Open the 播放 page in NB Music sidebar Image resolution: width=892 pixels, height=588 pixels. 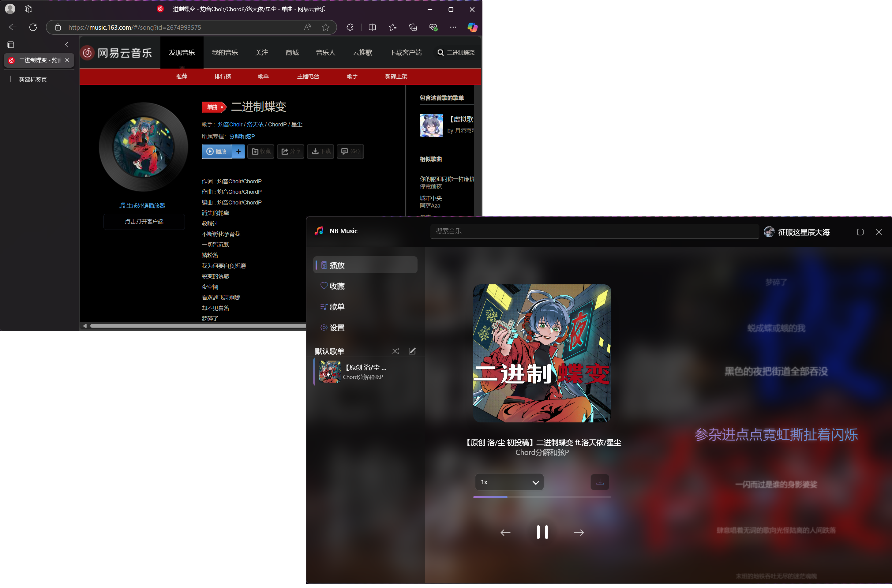pos(365,265)
